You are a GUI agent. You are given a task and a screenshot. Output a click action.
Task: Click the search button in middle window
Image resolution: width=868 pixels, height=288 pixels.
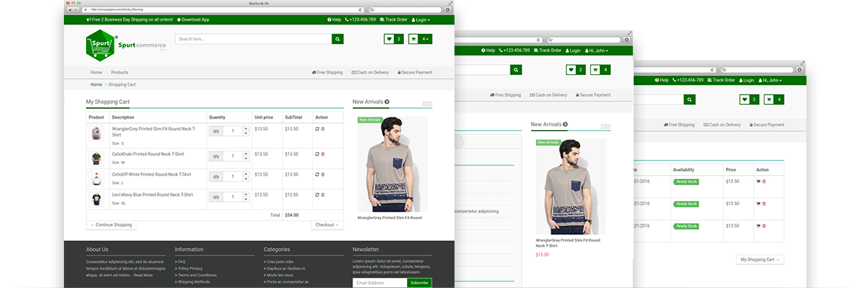click(516, 69)
